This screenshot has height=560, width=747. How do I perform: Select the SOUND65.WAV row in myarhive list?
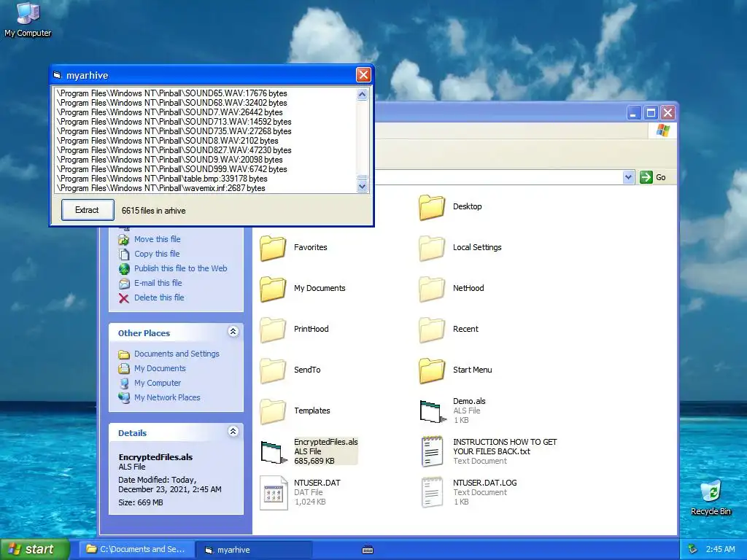[205, 93]
